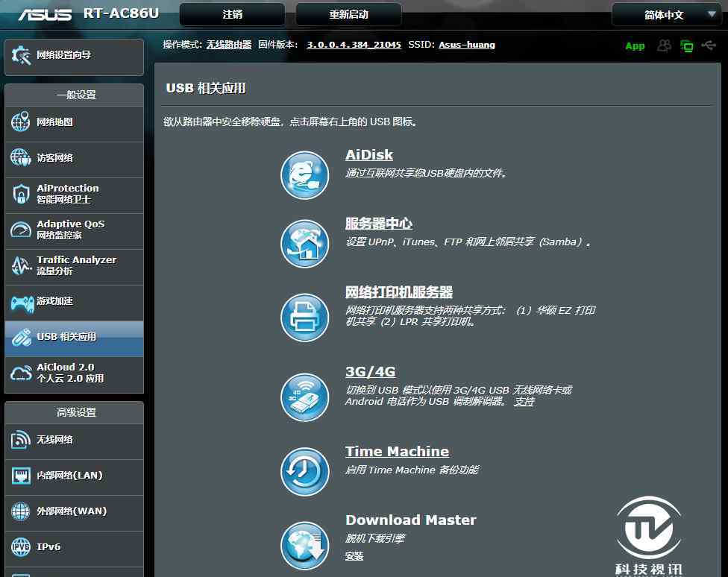The image size is (728, 577).
Task: Open Traffic Analyzer 流量分析 in the sidebar
Action: [x=75, y=265]
